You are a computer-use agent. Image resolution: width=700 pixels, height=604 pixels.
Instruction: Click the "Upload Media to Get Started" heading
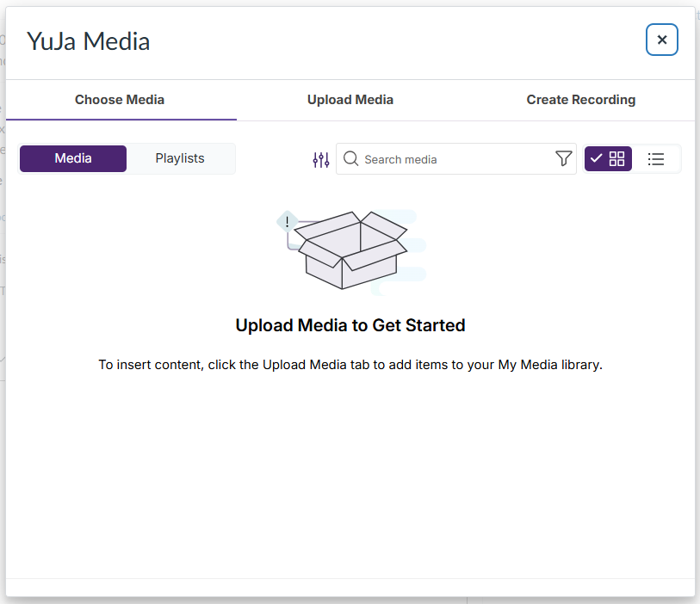pyautogui.click(x=350, y=325)
